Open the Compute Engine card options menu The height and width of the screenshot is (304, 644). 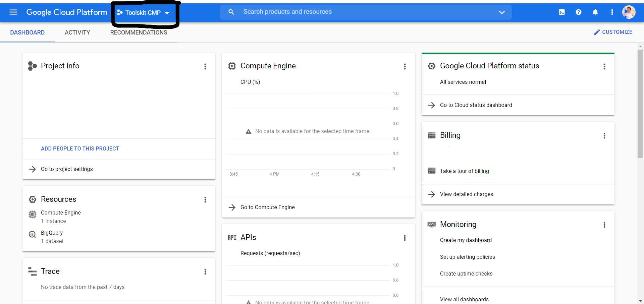click(405, 66)
